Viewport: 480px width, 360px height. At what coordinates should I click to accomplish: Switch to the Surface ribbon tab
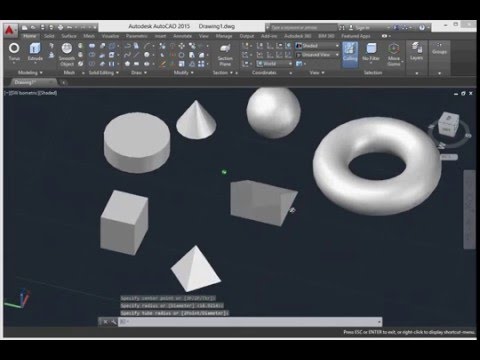pos(69,36)
